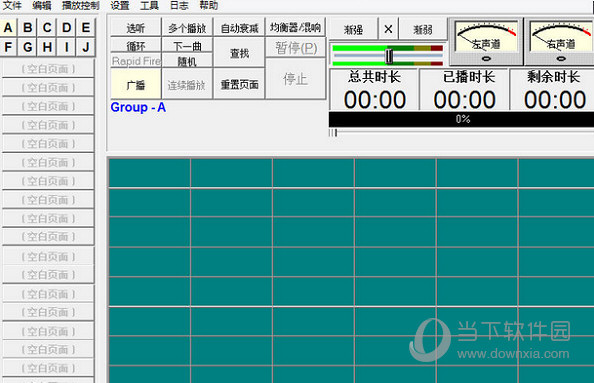Image resolution: width=594 pixels, height=383 pixels.
Task: Switch to group B
Action: coord(27,27)
